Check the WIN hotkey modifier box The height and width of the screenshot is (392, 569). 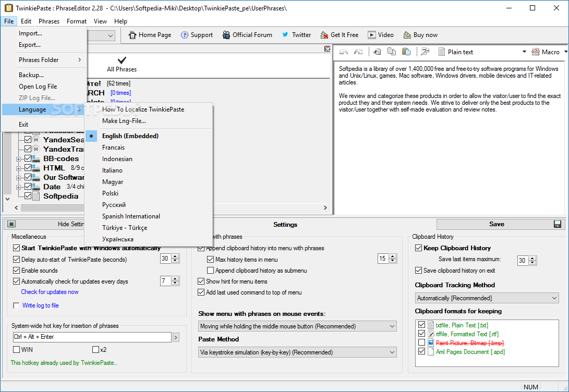pos(16,350)
